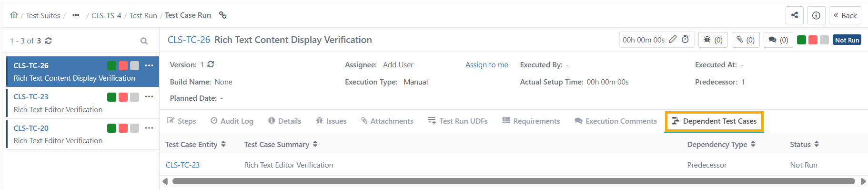Viewport: 868px width, 190px height.
Task: Click the Predecessor dependency type cell
Action: 707,165
